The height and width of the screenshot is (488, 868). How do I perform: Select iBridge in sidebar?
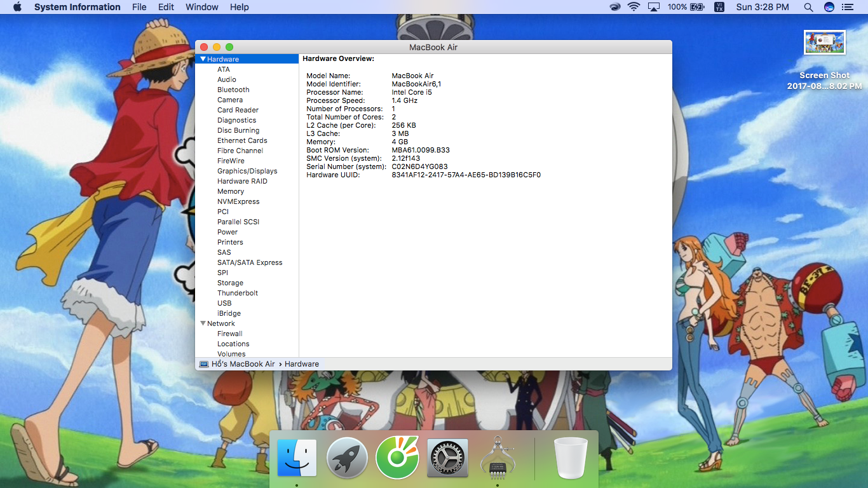click(229, 313)
